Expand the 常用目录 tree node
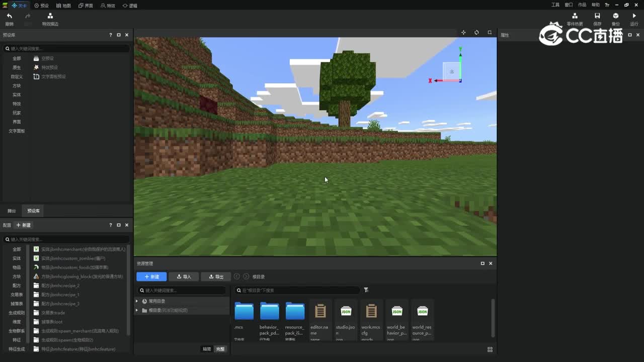 [137, 301]
